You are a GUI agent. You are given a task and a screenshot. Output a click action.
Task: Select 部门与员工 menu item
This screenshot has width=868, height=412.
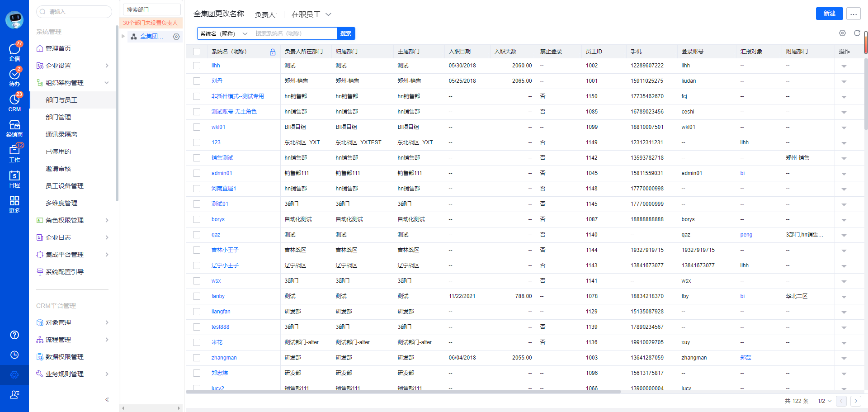[73, 100]
